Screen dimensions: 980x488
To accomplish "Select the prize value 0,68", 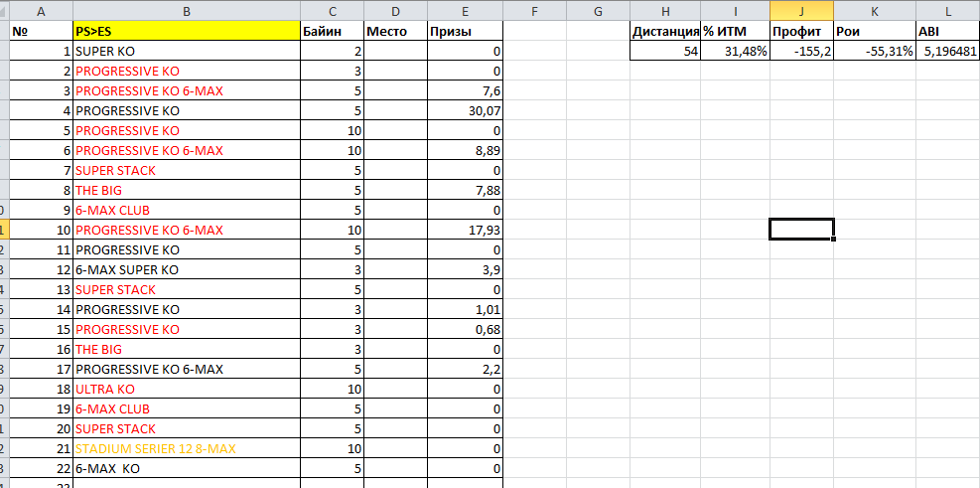I will (x=465, y=330).
